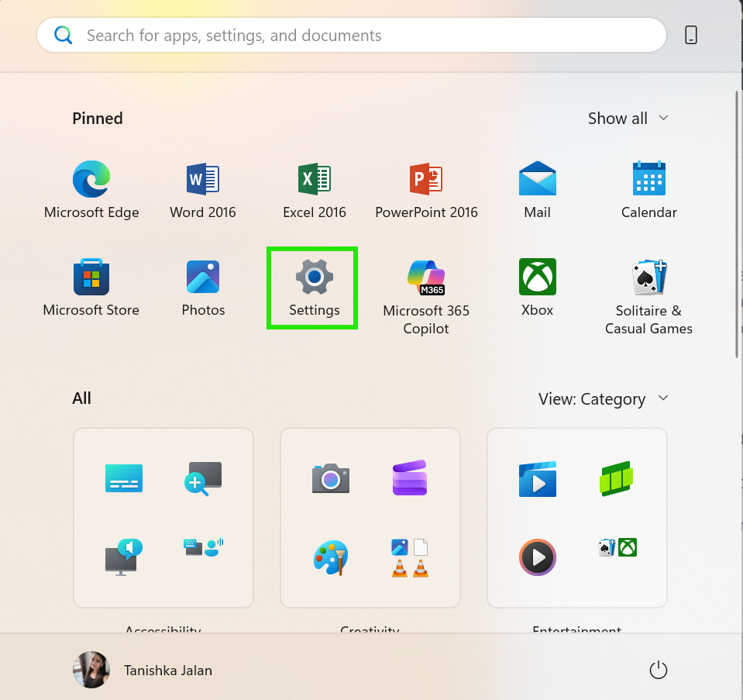Launch Microsoft Store
Viewport: 743px width, 700px height.
[91, 288]
